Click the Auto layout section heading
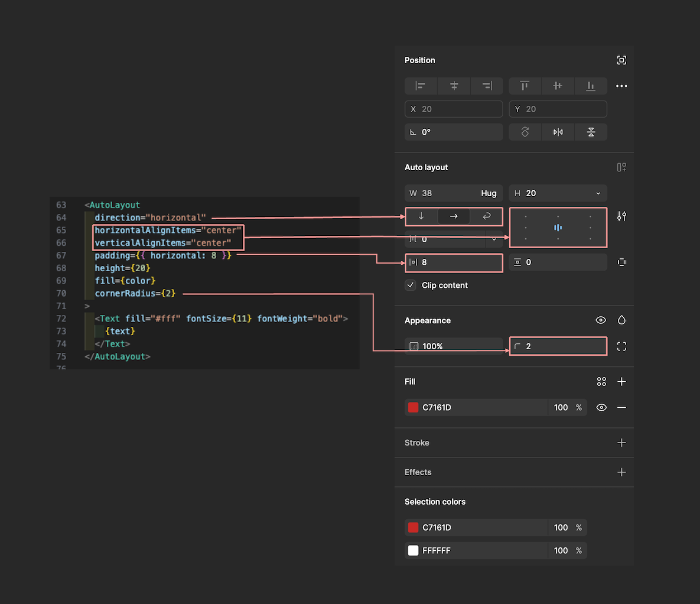The image size is (700, 604). (426, 167)
